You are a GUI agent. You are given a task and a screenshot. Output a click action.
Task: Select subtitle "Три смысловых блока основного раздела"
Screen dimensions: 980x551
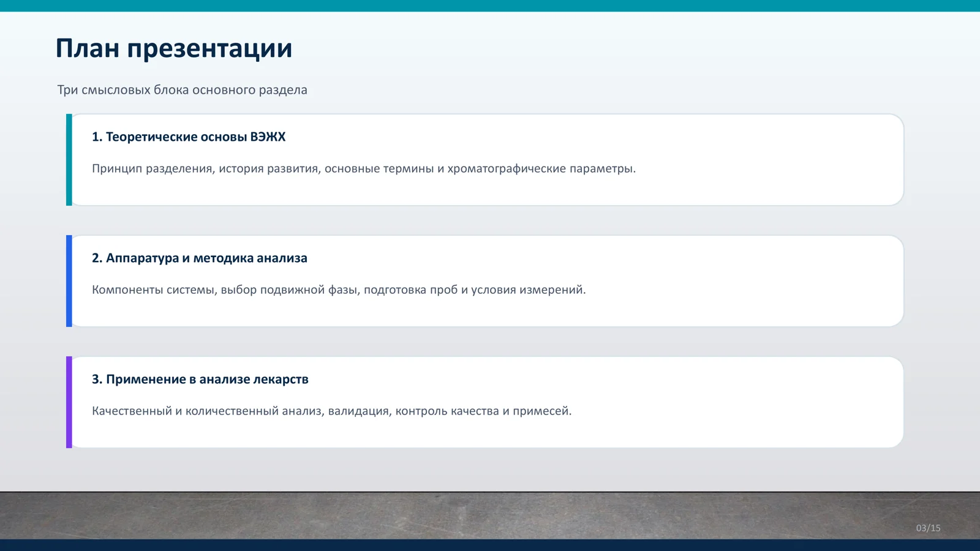tap(182, 90)
